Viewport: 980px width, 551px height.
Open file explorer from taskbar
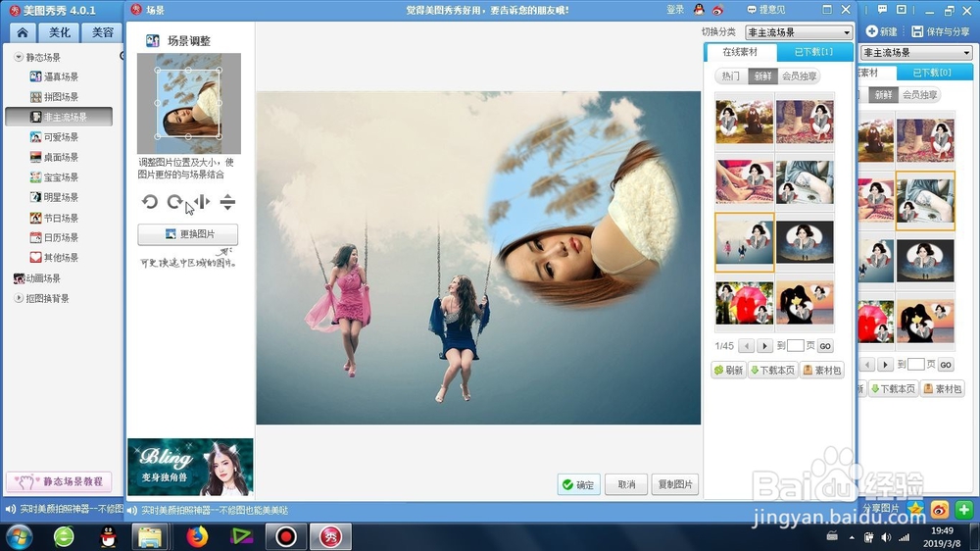(150, 536)
